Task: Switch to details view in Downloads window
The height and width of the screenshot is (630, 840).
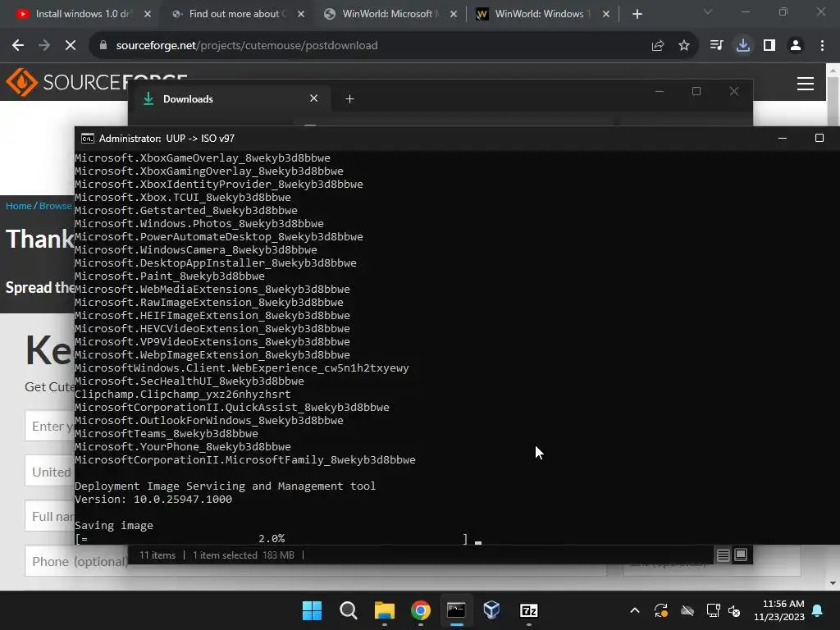Action: 724,555
